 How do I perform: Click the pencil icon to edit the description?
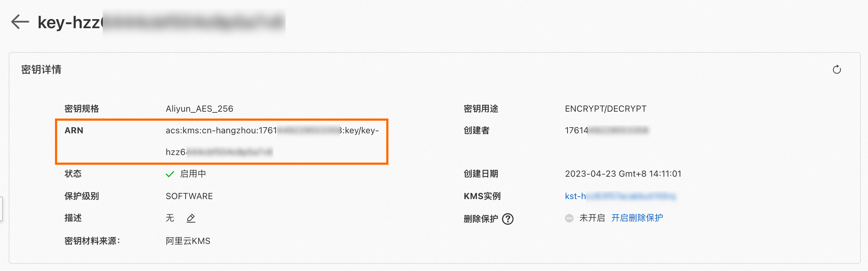pyautogui.click(x=191, y=218)
